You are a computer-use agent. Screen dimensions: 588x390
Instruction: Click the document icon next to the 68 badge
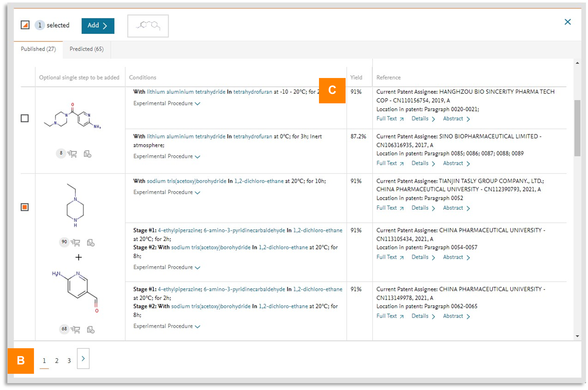point(91,329)
